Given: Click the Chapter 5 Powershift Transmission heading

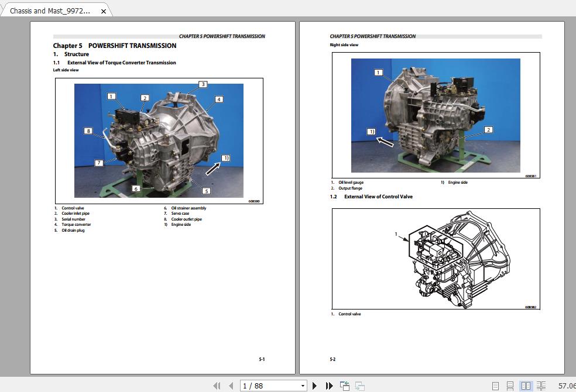Looking at the screenshot, I should 115,45.
